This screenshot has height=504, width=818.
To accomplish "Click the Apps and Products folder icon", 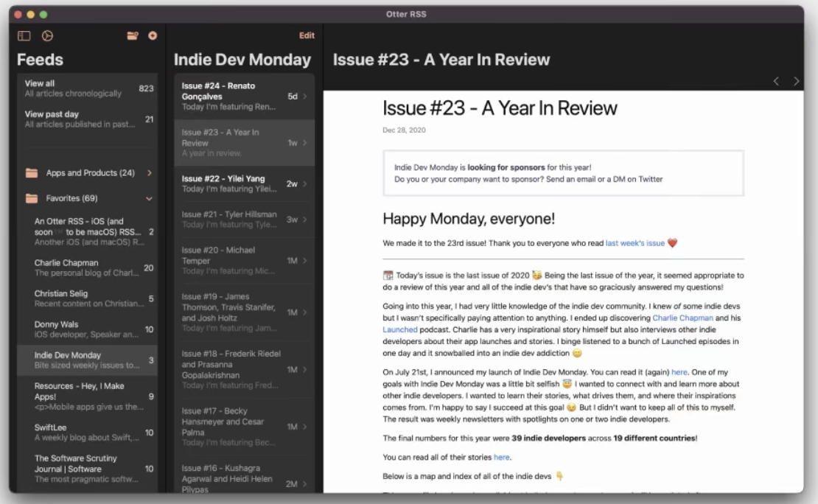I will pyautogui.click(x=32, y=172).
